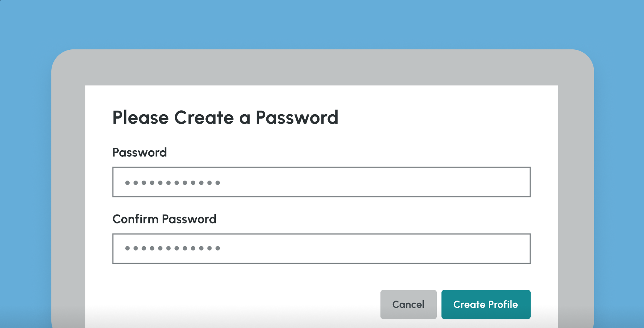Click the Confirm Password field label
Image resolution: width=644 pixels, height=328 pixels.
(x=164, y=219)
